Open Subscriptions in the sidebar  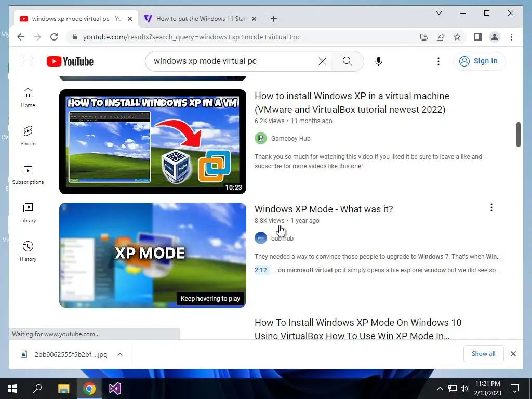click(x=28, y=175)
